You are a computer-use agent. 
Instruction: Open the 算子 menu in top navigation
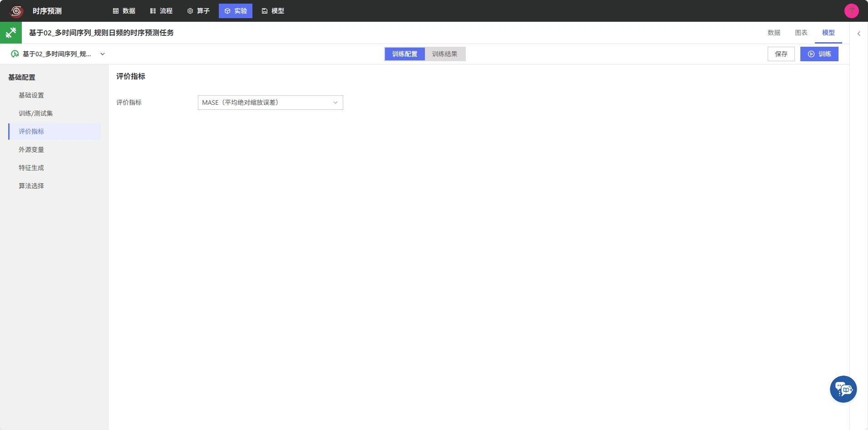[x=198, y=11]
